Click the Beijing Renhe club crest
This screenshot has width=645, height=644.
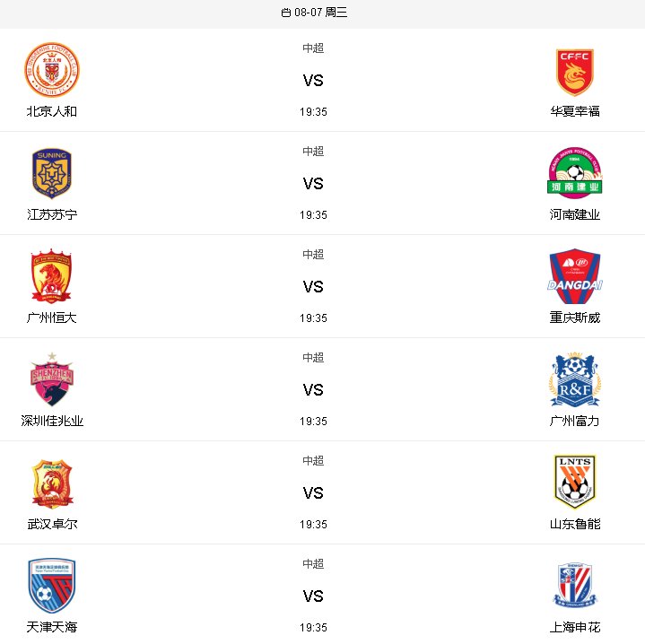click(x=52, y=70)
